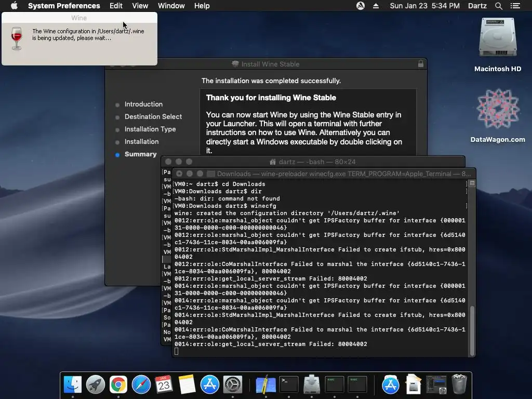Click 'Thank you for installing Wine Stable' heading
532x399 pixels.
[x=271, y=98]
